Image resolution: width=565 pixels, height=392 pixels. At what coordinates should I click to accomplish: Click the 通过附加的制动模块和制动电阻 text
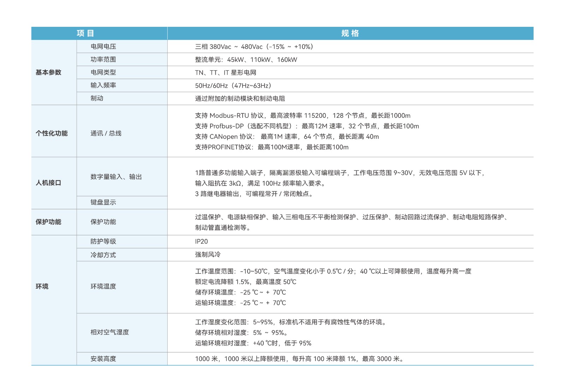(x=240, y=98)
